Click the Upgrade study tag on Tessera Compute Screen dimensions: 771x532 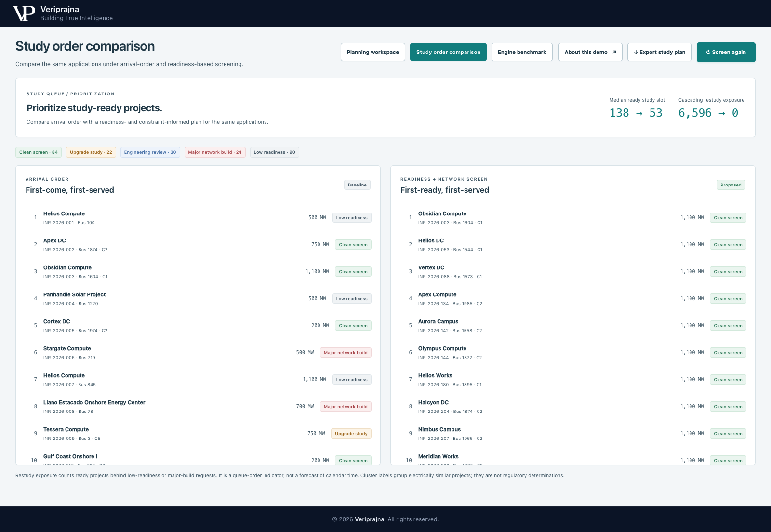point(351,434)
